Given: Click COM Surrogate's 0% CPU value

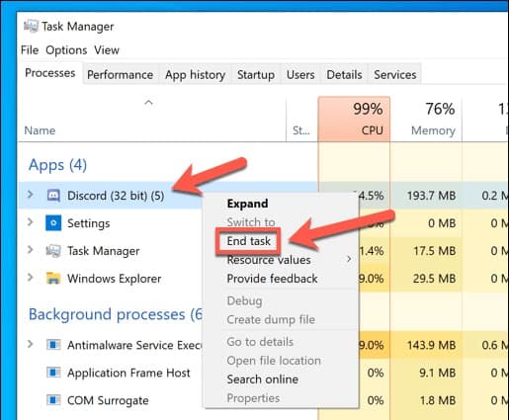Looking at the screenshot, I should click(376, 400).
